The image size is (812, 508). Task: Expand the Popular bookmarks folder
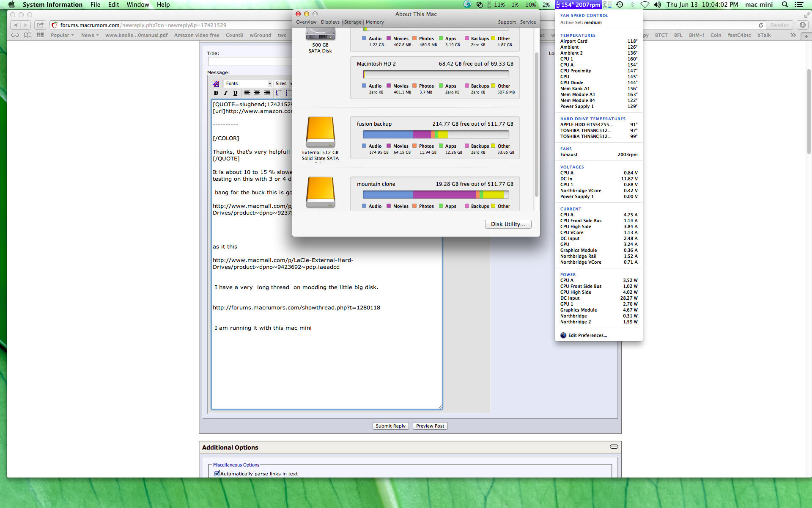[x=62, y=35]
